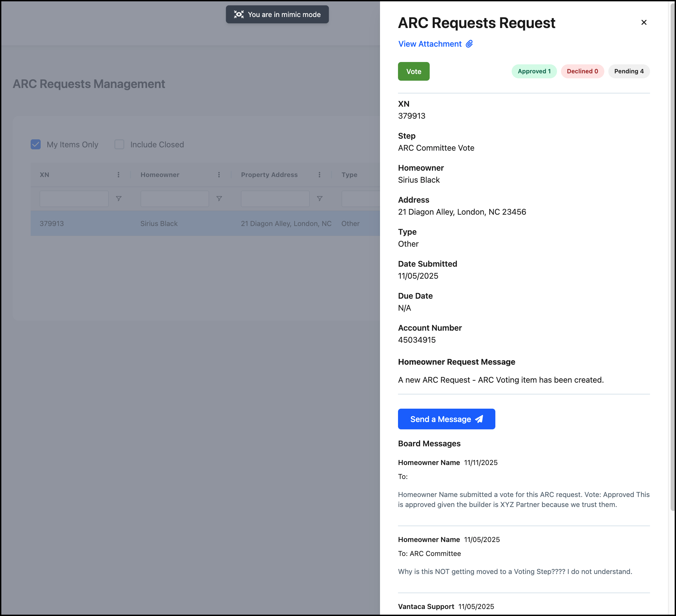The height and width of the screenshot is (616, 676).
Task: Close the ARC Requests Request panel
Action: [x=643, y=22]
